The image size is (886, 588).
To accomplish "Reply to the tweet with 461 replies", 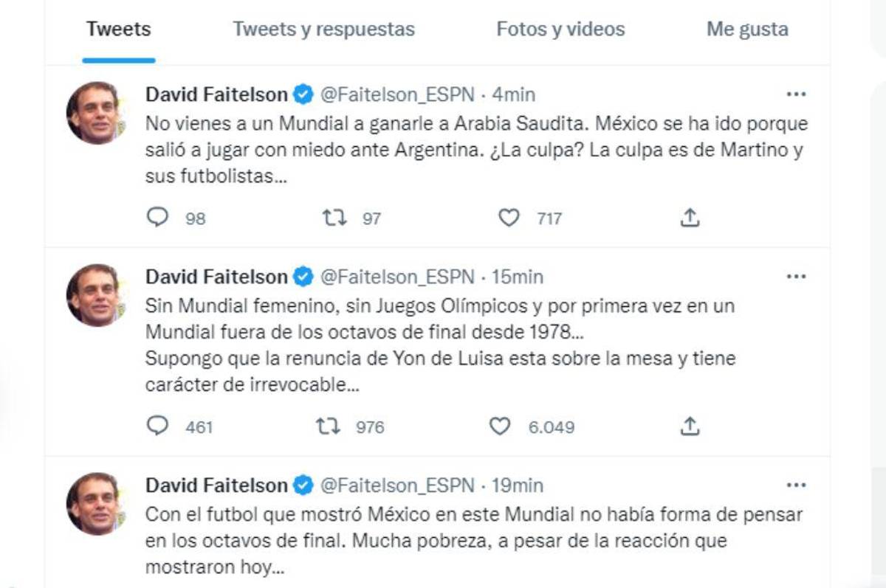I will click(x=157, y=426).
